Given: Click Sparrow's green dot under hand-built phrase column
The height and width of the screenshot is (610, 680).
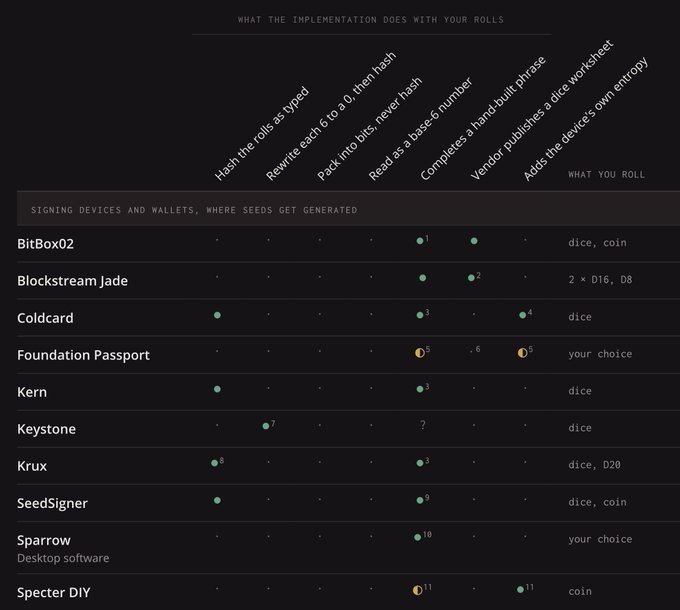Looking at the screenshot, I should 417,537.
